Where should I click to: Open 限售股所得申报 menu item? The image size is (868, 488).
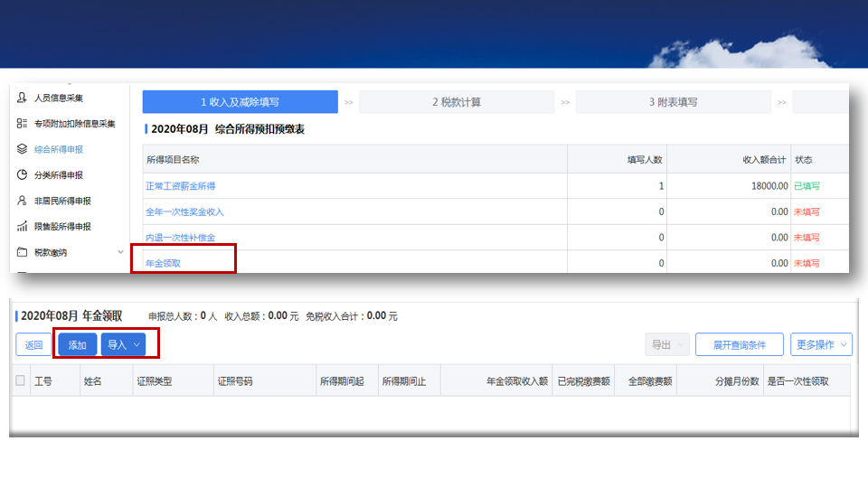pos(62,226)
